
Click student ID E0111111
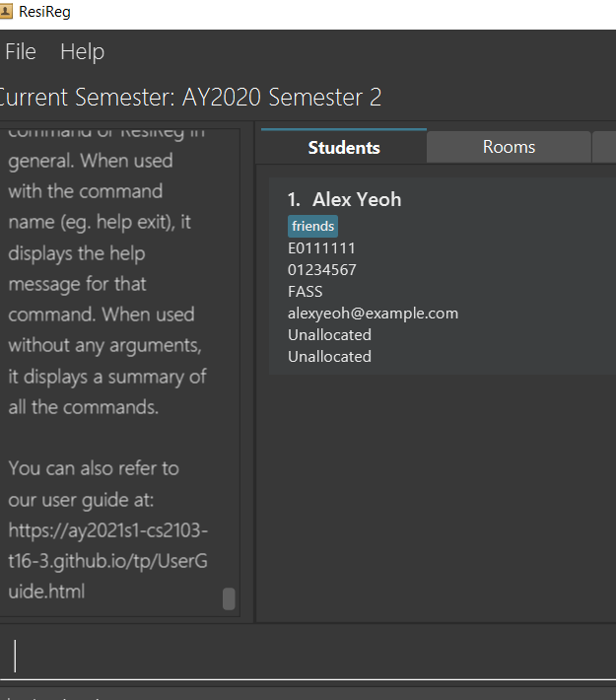[x=321, y=248]
